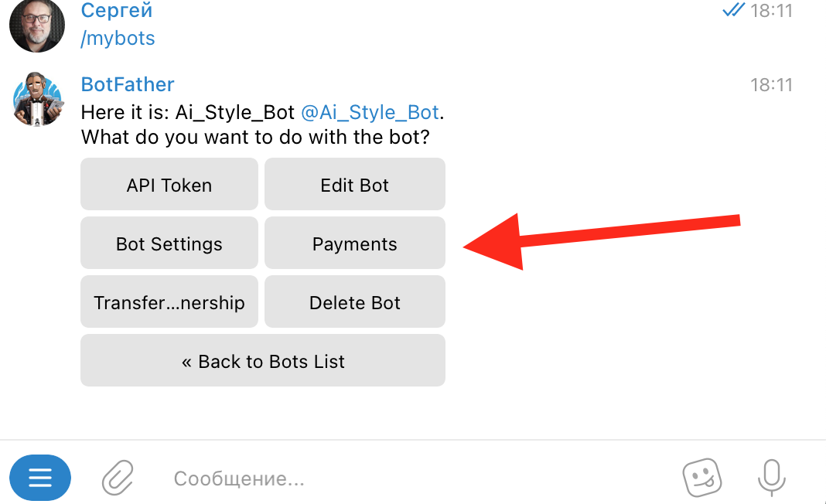
Task: Open the sticker and emoji picker
Action: [x=702, y=478]
